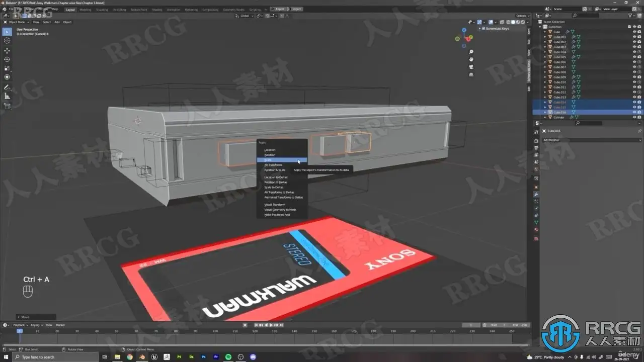Open Spotify from the taskbar
The height and width of the screenshot is (362, 644).
(x=228, y=357)
